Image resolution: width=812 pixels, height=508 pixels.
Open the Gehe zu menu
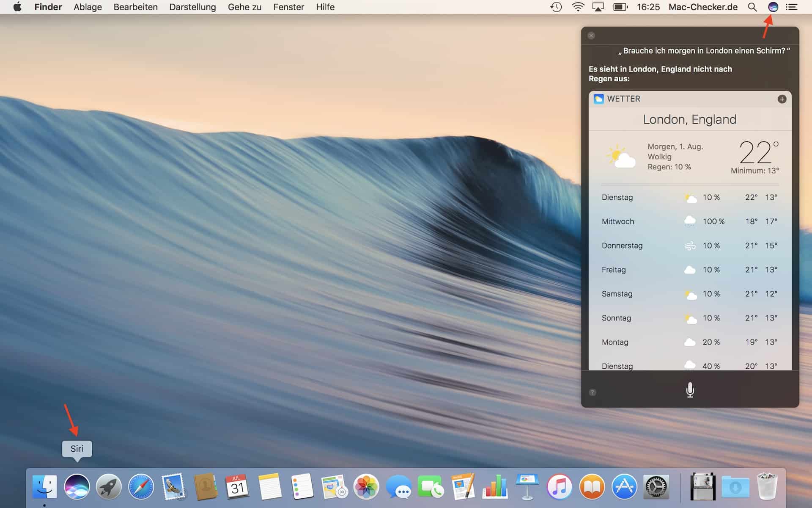coord(244,7)
